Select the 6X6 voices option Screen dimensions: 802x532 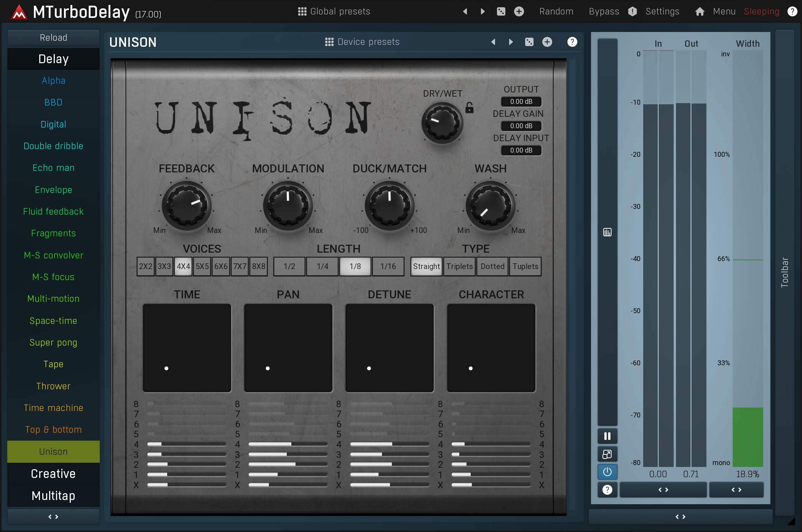221,266
